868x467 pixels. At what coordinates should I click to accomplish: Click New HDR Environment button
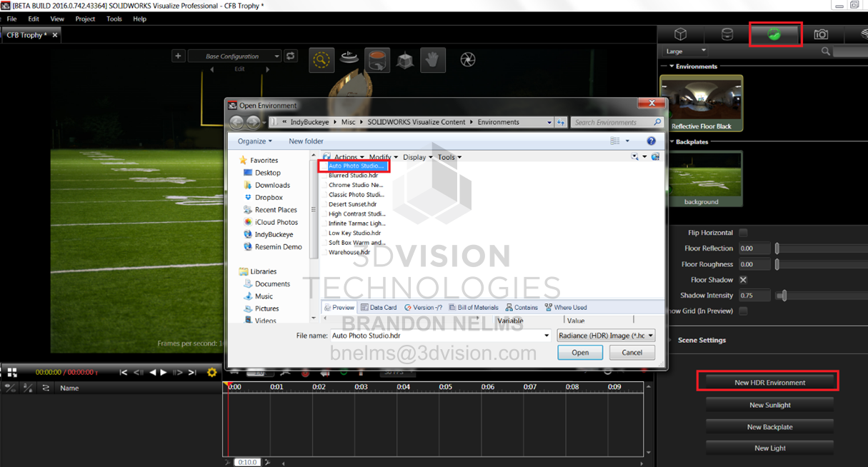(769, 383)
